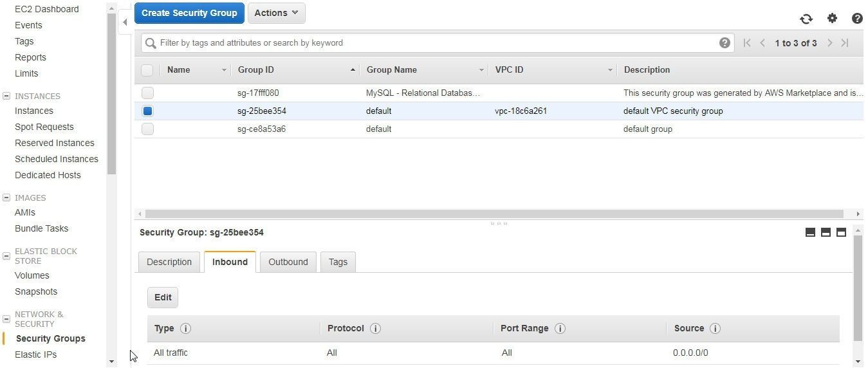Check the box for sg-17fff080 row
The image size is (868, 368).
147,93
